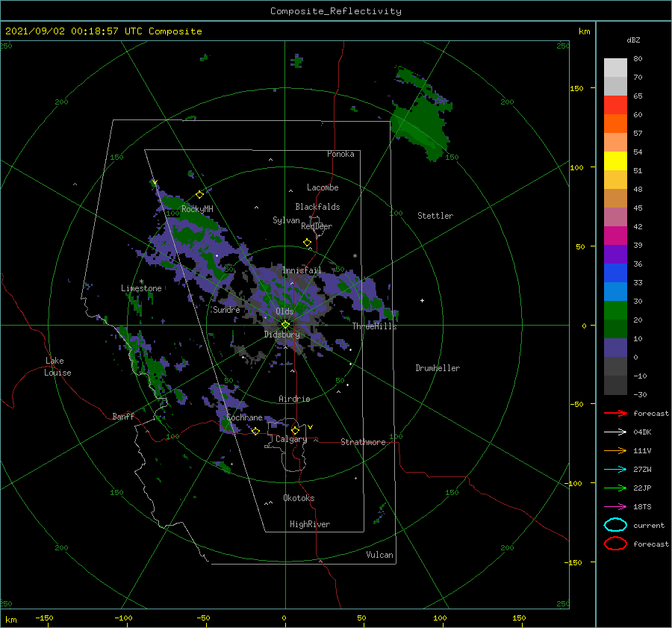Viewport: 672px width, 628px height.
Task: Click the -150 label on bottom axis
Action: click(44, 618)
